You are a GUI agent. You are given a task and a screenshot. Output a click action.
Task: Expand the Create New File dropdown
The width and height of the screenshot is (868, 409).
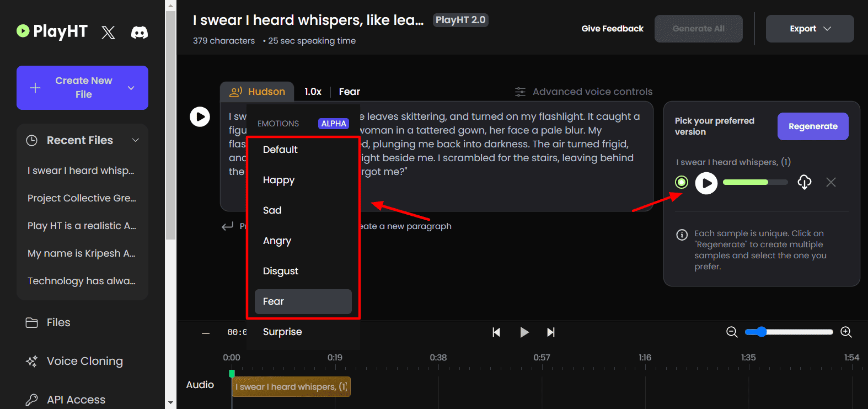click(131, 88)
